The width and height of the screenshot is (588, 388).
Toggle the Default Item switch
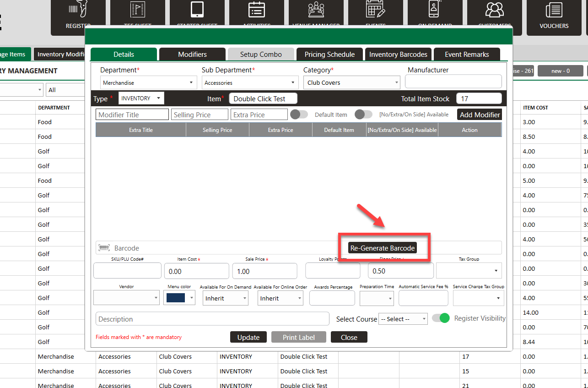(299, 115)
